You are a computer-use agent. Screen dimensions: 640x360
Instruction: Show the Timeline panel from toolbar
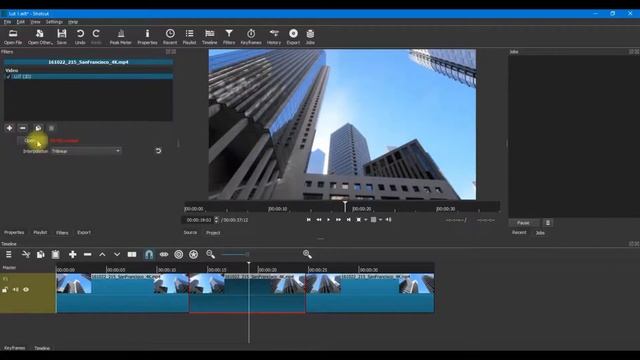click(209, 36)
